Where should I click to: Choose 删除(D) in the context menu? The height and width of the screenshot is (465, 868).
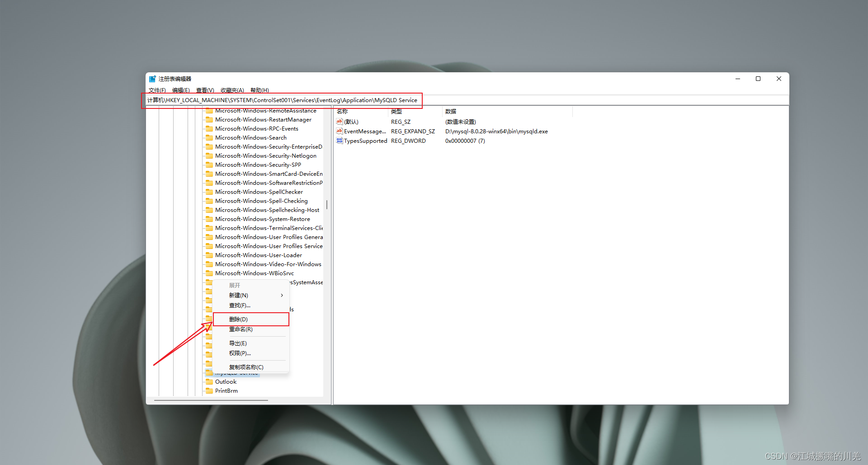[x=251, y=319]
